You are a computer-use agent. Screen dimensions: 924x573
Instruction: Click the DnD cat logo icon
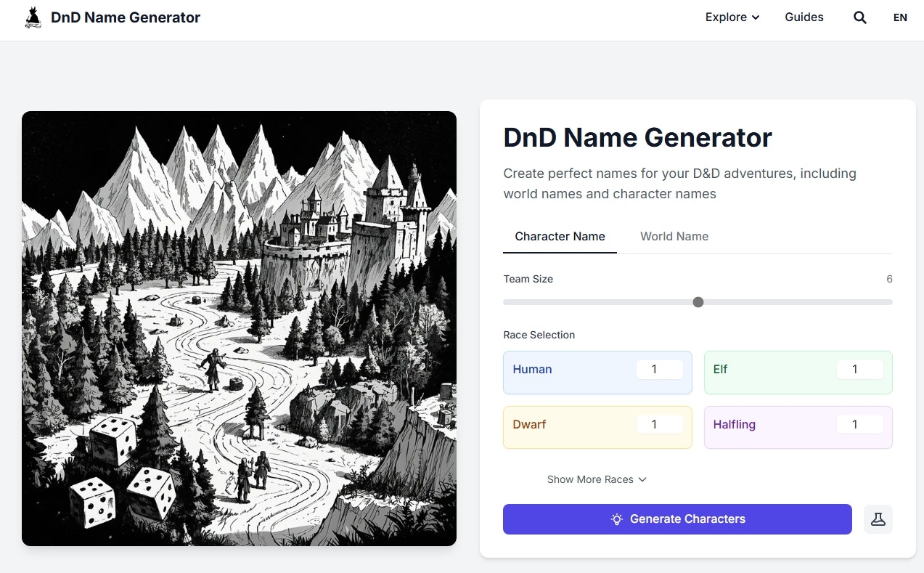pyautogui.click(x=32, y=17)
